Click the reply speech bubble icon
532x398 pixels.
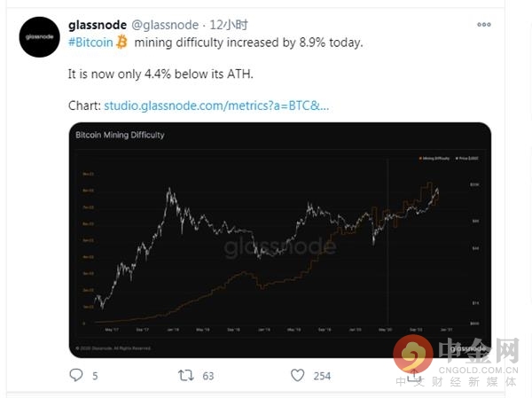pyautogui.click(x=76, y=375)
